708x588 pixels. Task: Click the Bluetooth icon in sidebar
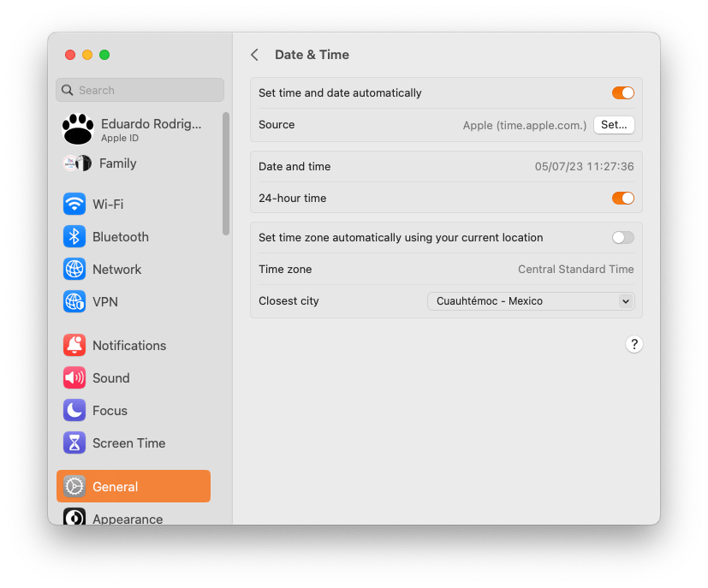click(x=74, y=237)
